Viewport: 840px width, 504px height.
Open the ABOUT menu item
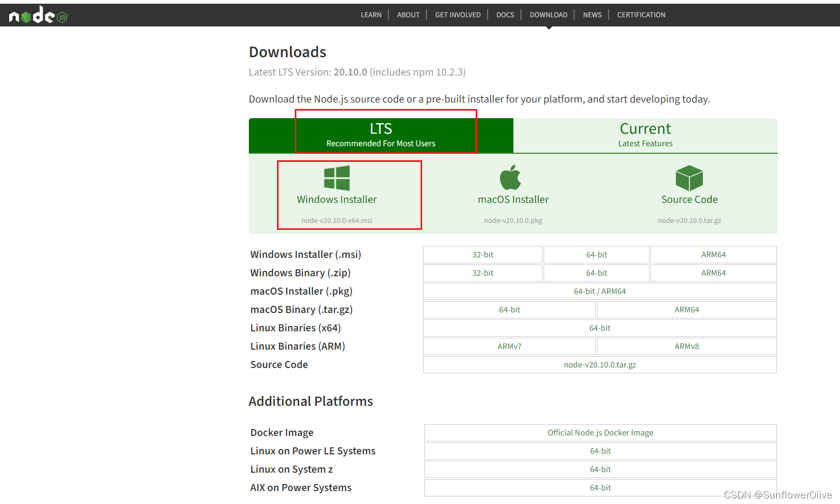pyautogui.click(x=408, y=15)
